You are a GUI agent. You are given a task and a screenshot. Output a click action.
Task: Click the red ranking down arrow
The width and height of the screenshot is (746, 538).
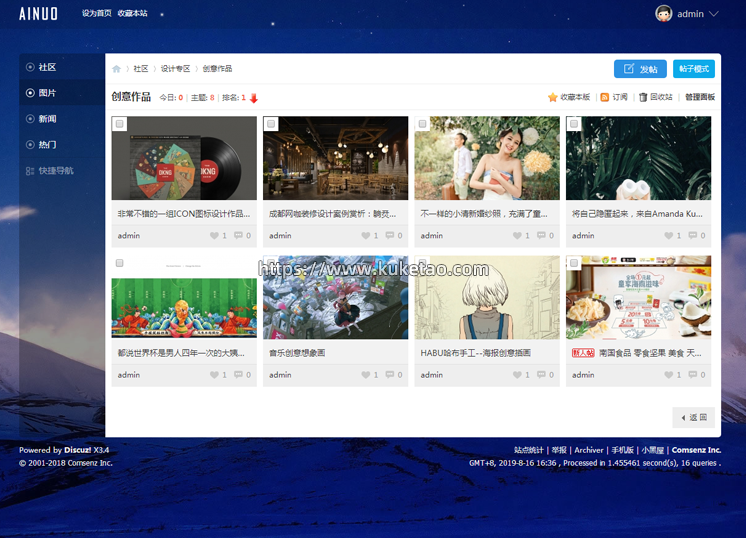(254, 98)
